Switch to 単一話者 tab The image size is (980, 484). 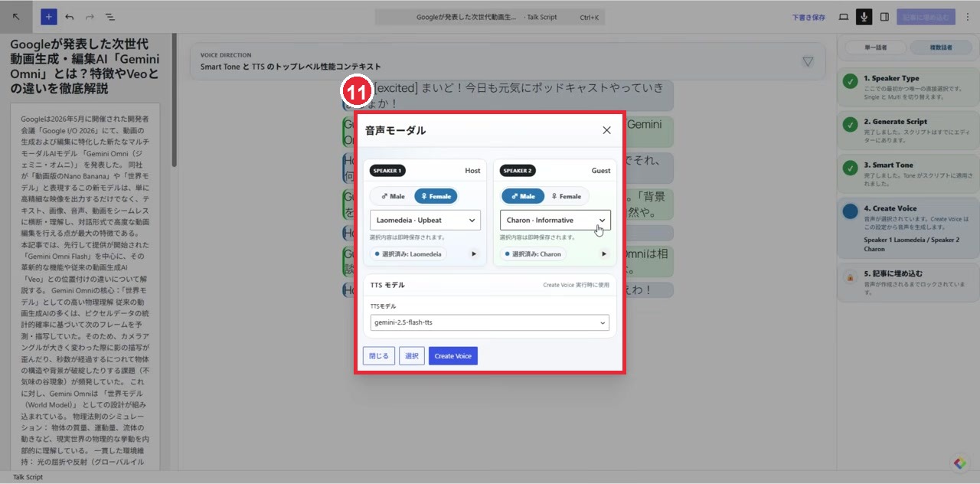click(875, 47)
